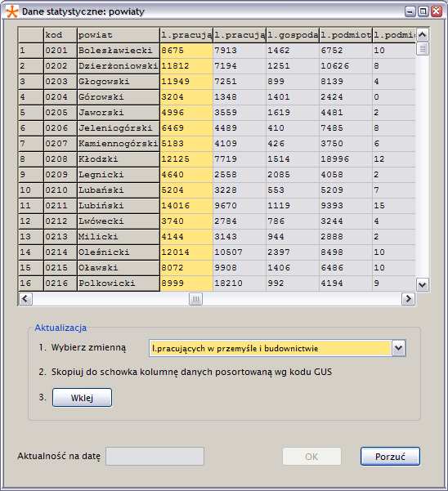Click the orange asterisk window icon
Screen dimensions: 448x491
[11, 12]
